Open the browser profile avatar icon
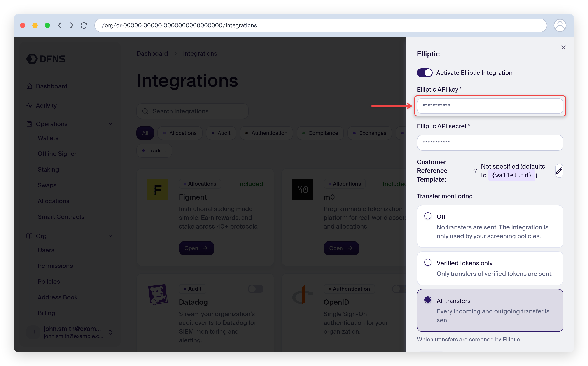This screenshot has width=588, height=366. pos(560,25)
